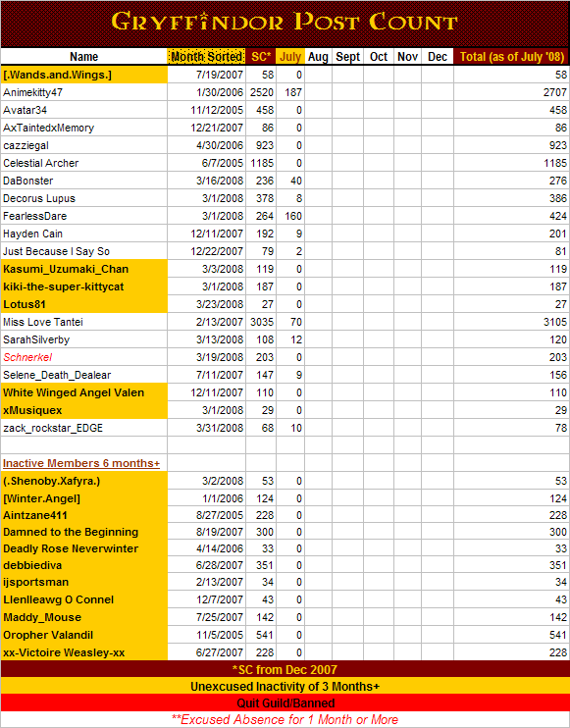The height and width of the screenshot is (728, 570).
Task: Click the Oropher Valandil name cell
Action: click(x=84, y=635)
